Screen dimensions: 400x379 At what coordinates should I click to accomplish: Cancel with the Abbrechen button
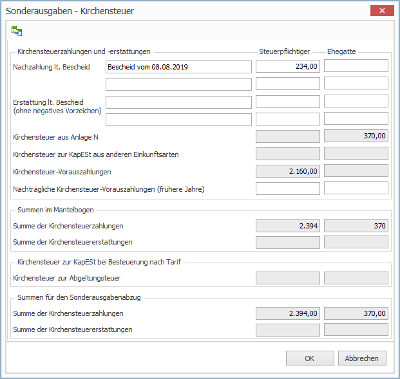(x=362, y=358)
